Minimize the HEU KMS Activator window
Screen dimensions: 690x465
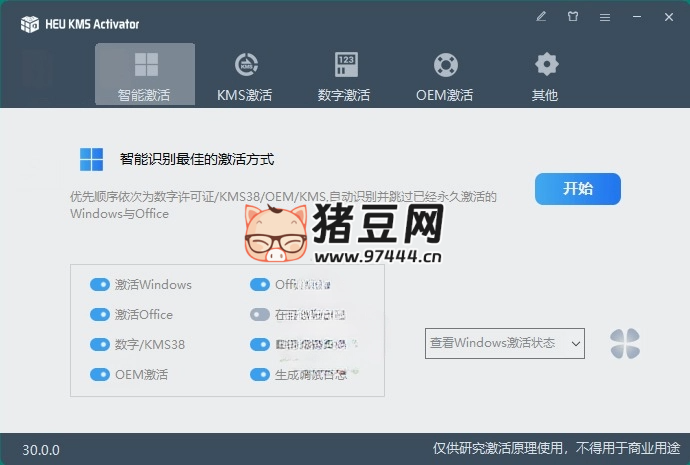tap(637, 17)
